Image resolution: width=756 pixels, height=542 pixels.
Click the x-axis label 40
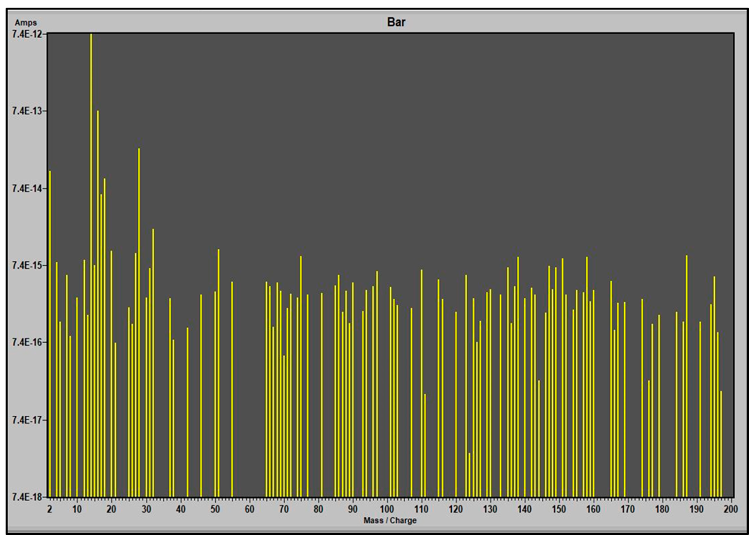click(180, 509)
